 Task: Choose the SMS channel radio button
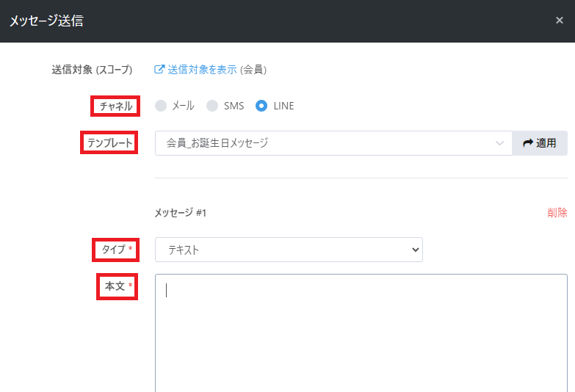pos(212,106)
